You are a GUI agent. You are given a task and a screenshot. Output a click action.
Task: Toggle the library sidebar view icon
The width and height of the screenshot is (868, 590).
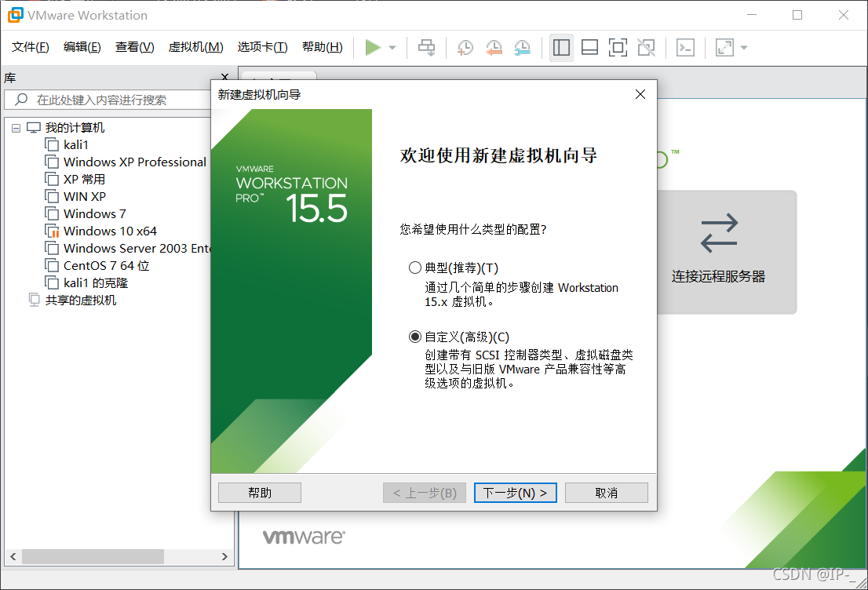561,48
